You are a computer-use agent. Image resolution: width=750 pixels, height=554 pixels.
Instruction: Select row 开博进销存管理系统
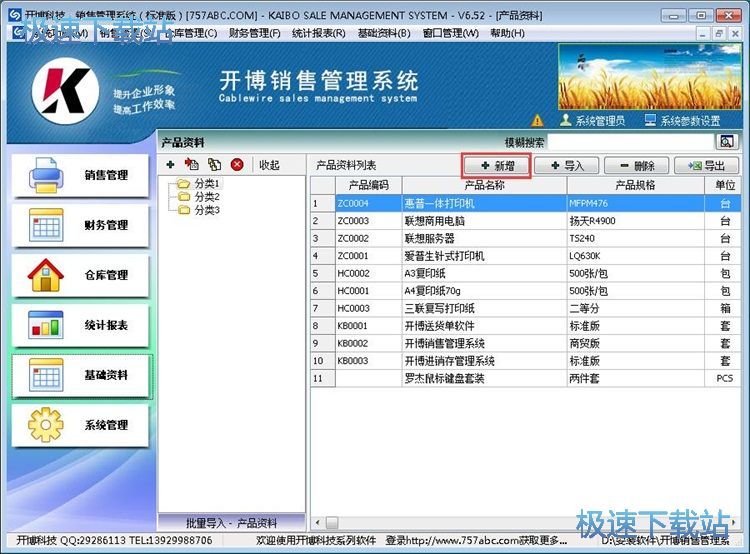526,361
